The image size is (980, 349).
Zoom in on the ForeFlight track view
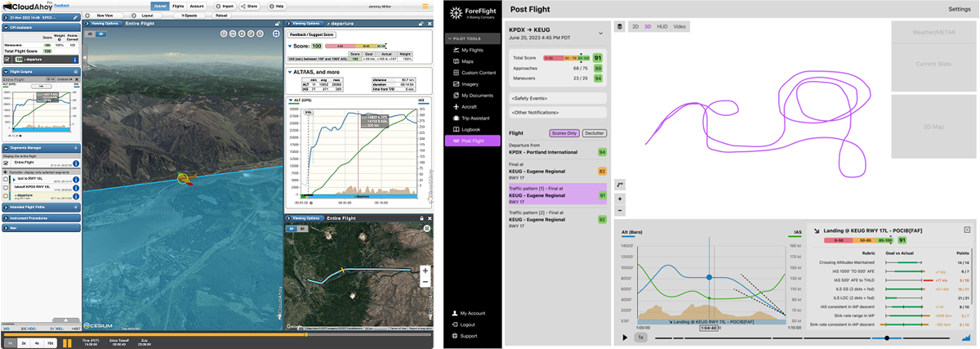[x=620, y=199]
